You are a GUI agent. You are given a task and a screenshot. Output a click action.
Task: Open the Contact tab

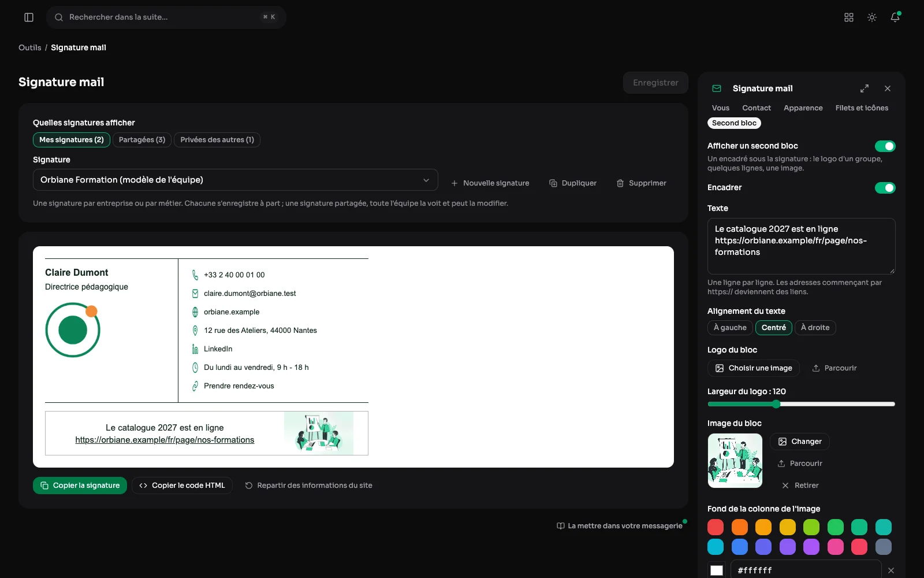(757, 108)
